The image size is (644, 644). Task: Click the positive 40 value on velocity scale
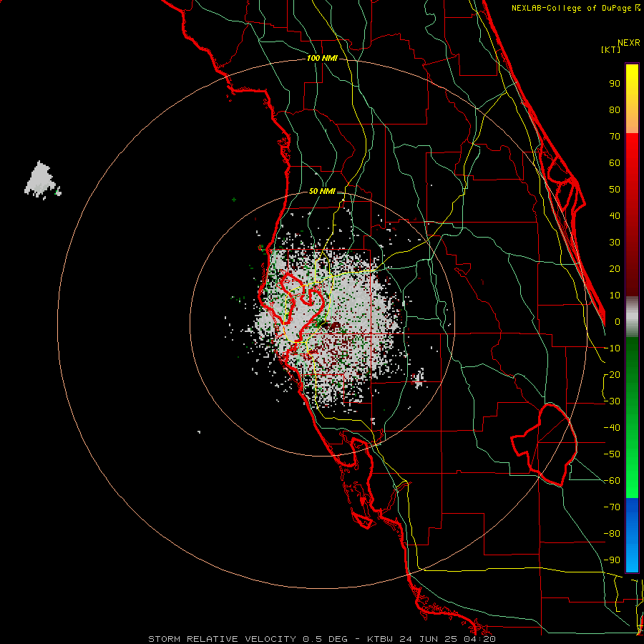coord(615,215)
